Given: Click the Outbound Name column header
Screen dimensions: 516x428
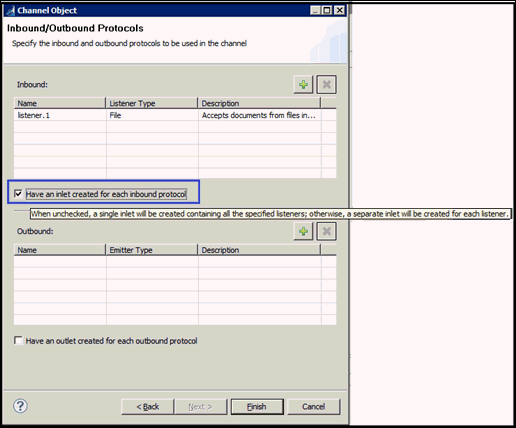Looking at the screenshot, I should pyautogui.click(x=60, y=250).
